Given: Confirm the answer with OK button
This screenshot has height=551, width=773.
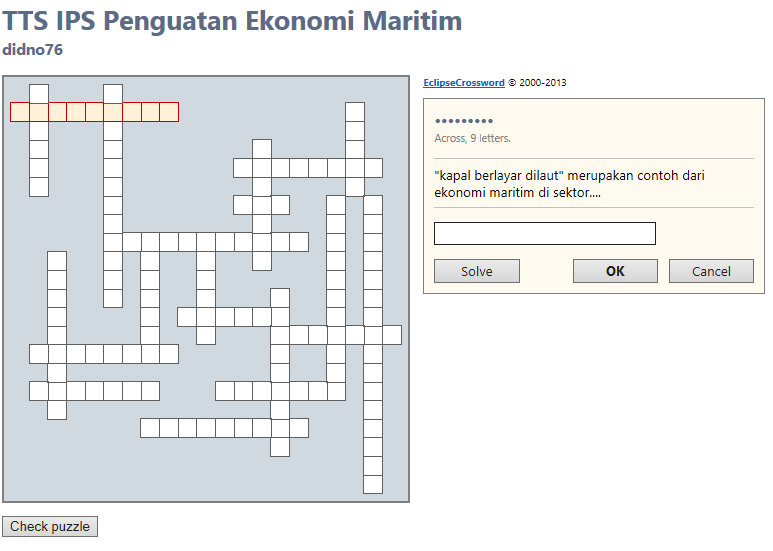Looking at the screenshot, I should point(615,271).
